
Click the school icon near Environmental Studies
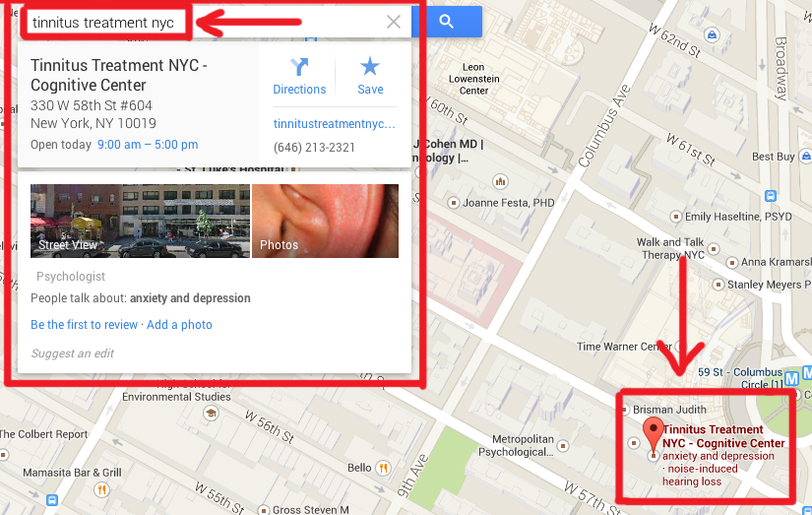click(211, 413)
